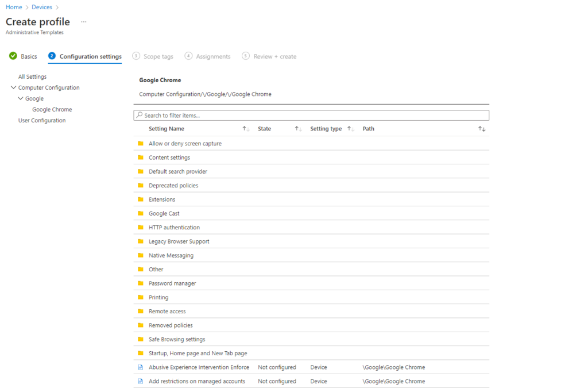Click the folder icon beside Google Cast
Screen dimensions: 588x388
pyautogui.click(x=141, y=213)
